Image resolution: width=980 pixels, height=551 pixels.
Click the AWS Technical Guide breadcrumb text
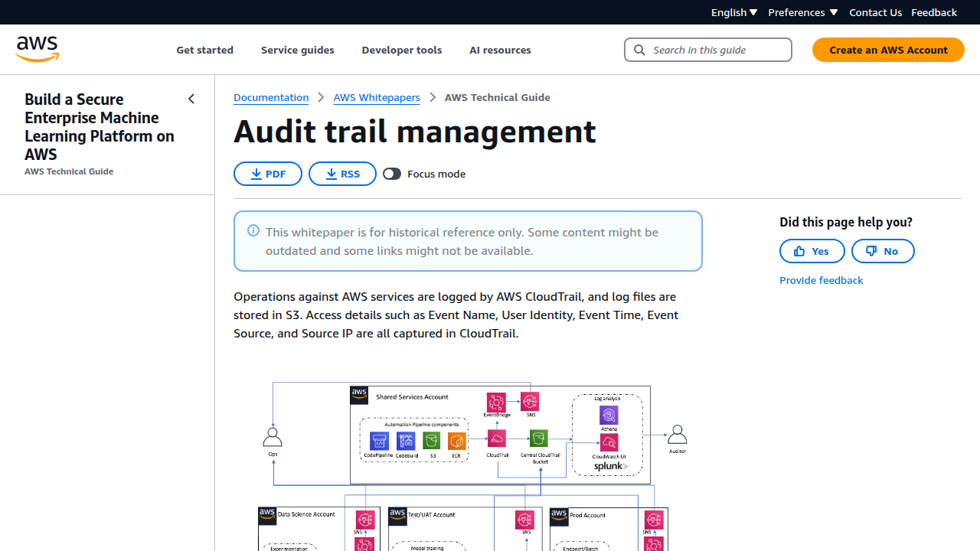pyautogui.click(x=498, y=97)
